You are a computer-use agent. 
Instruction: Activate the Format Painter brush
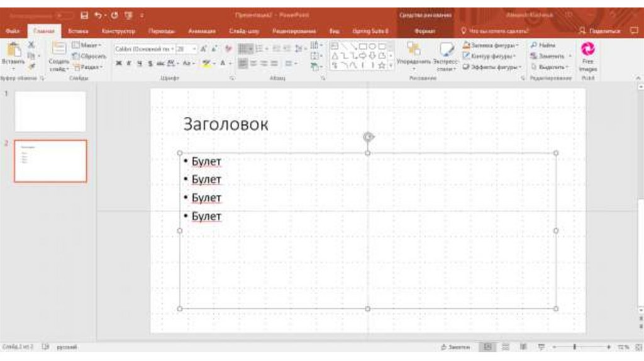31,66
